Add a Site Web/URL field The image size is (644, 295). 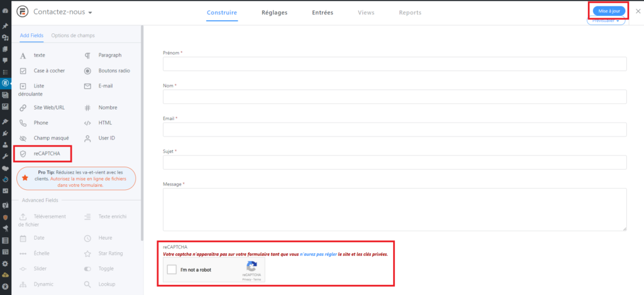[x=48, y=108]
